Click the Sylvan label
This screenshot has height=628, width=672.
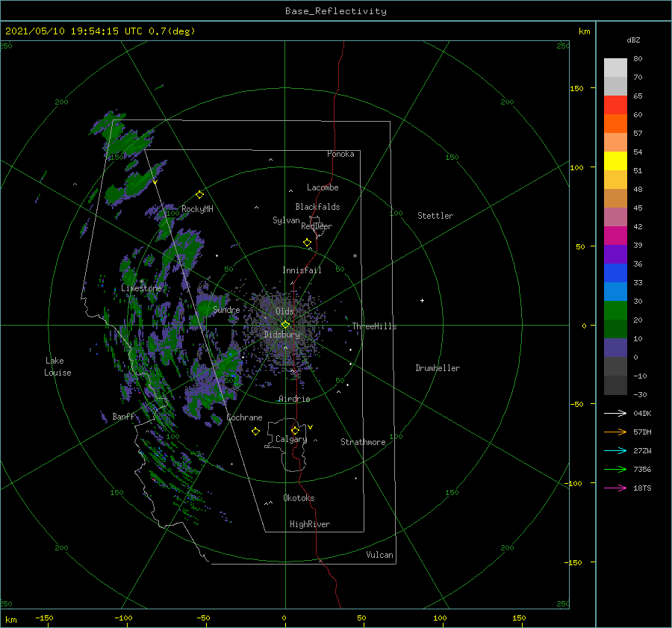(286, 220)
